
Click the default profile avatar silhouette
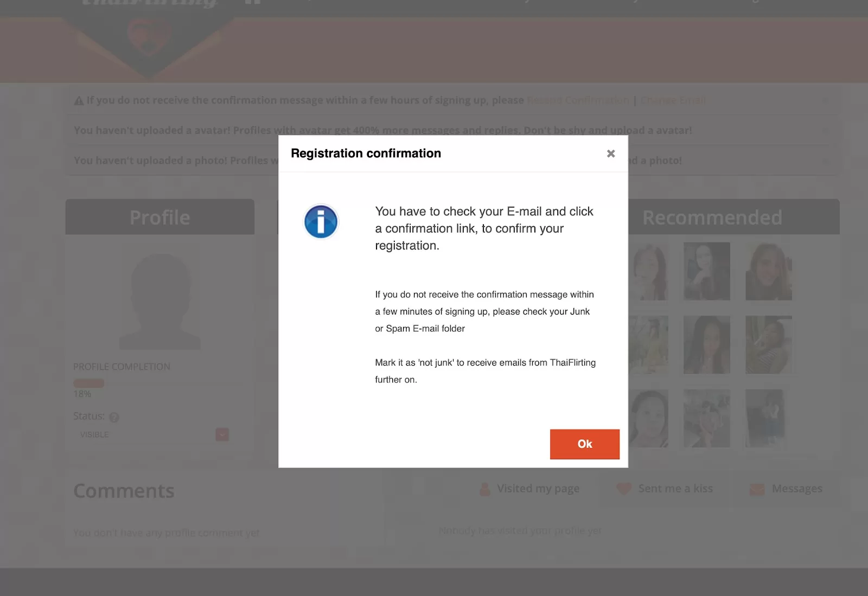(160, 301)
